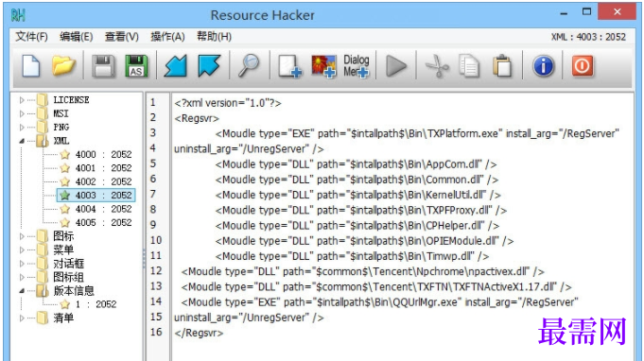Expand the PNG folder arrow
Image resolution: width=644 pixels, height=361 pixels.
point(22,128)
